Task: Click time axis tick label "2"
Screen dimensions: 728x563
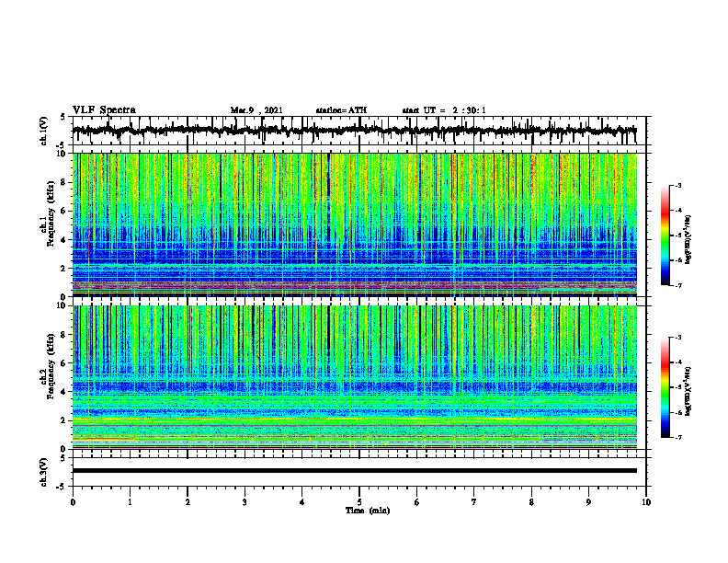Action: pyautogui.click(x=188, y=502)
